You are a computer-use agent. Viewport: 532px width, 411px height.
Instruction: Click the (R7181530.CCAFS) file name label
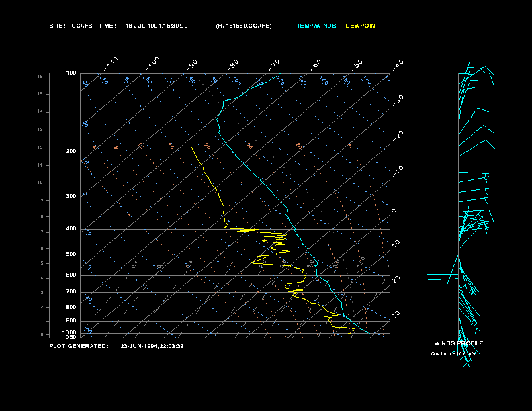point(244,26)
